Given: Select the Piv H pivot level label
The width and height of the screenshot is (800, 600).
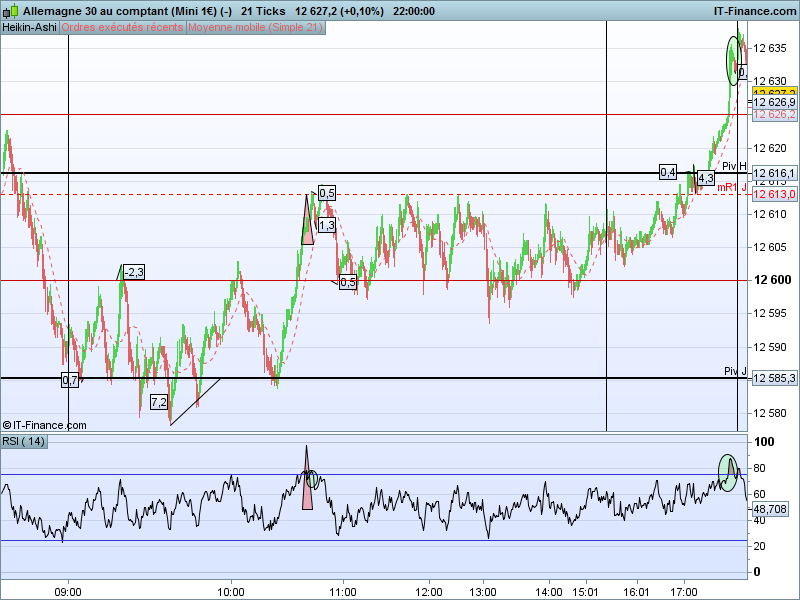Looking at the screenshot, I should coord(734,166).
